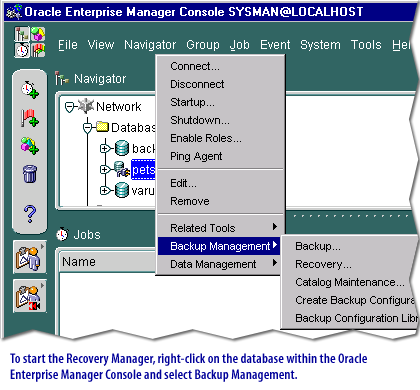Viewport: 420px width, 390px height.
Task: Open the File menu
Action: [x=68, y=45]
